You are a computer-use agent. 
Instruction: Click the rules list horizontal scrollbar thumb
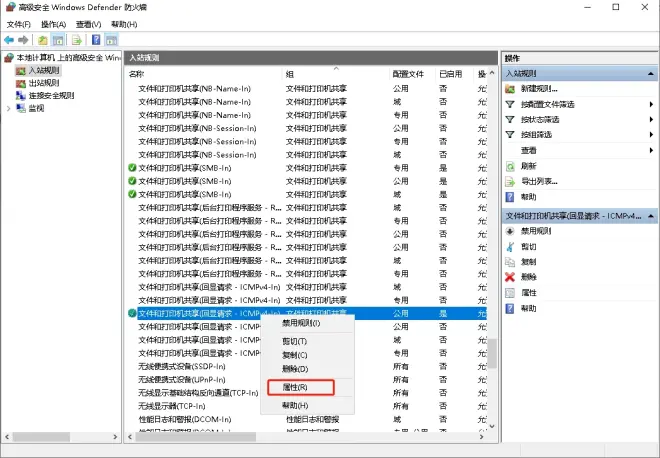[195, 437]
